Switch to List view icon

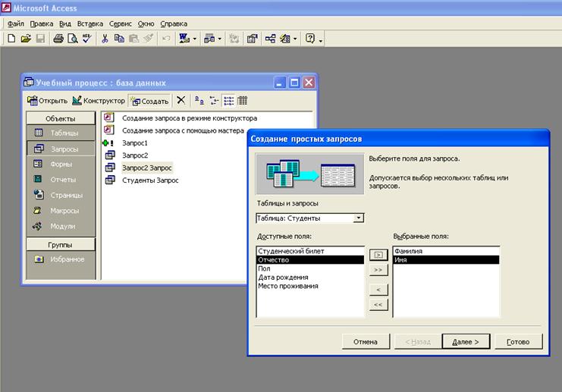(x=228, y=101)
